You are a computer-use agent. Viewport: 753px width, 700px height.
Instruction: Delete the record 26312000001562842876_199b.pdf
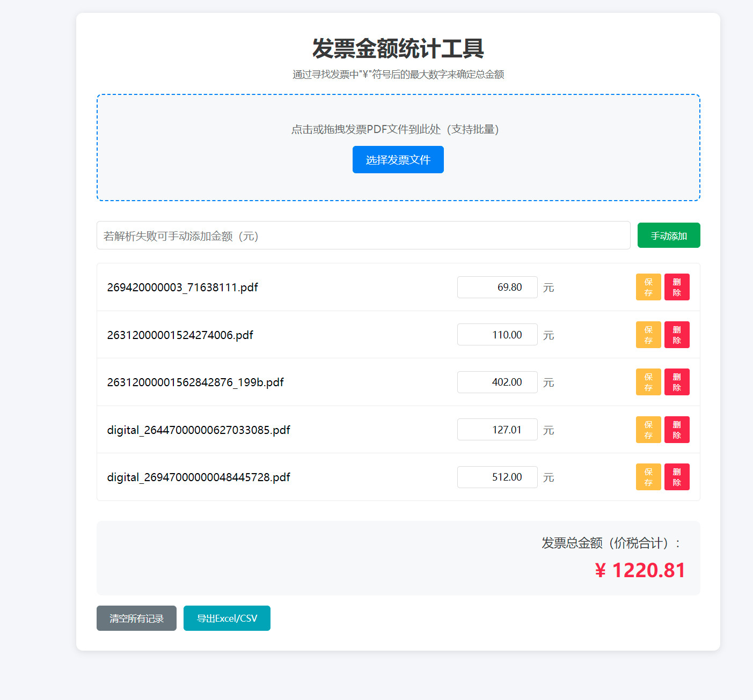(x=677, y=382)
